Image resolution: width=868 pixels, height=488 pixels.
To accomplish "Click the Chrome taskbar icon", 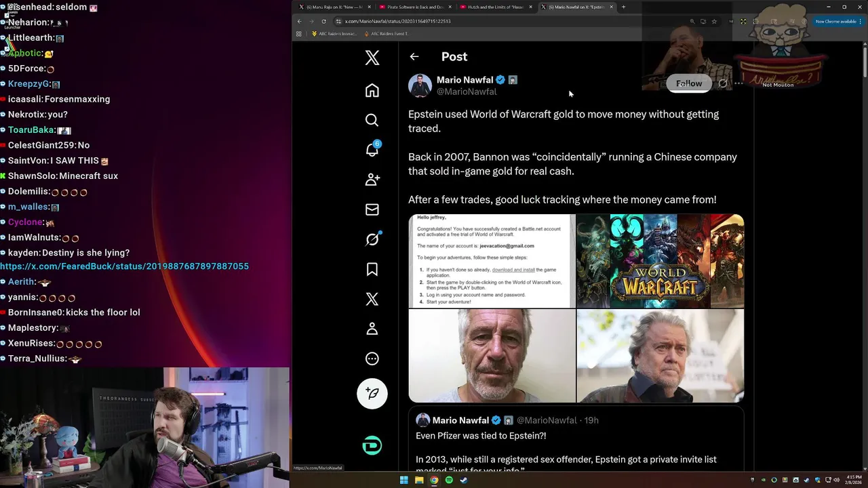I will pos(434,480).
